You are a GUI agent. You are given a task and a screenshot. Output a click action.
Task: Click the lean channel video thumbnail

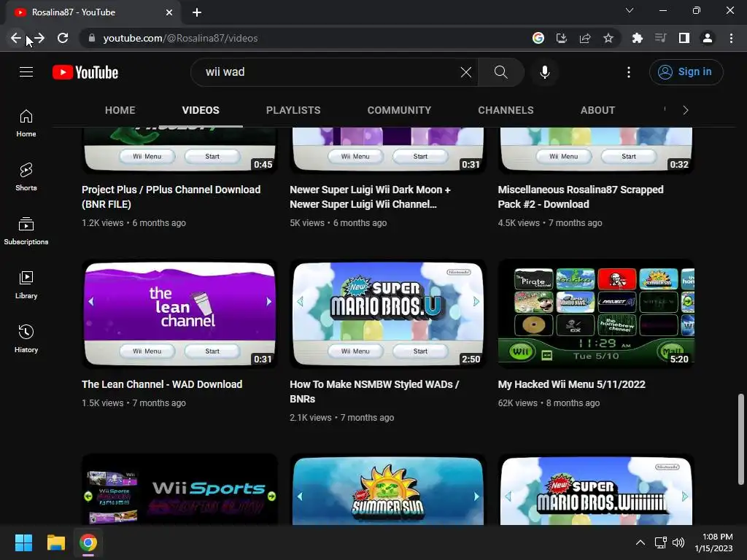coord(179,314)
